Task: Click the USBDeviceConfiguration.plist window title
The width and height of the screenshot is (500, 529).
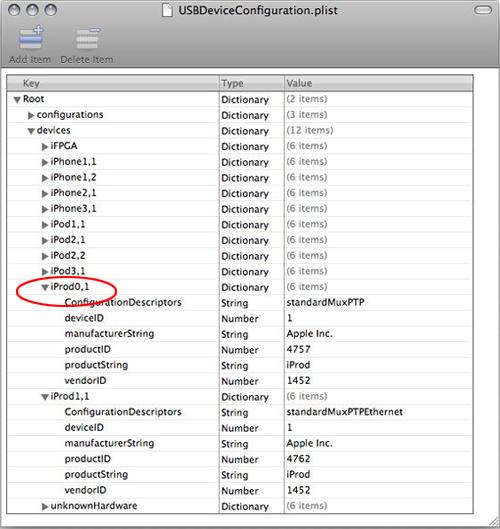Action: point(258,10)
